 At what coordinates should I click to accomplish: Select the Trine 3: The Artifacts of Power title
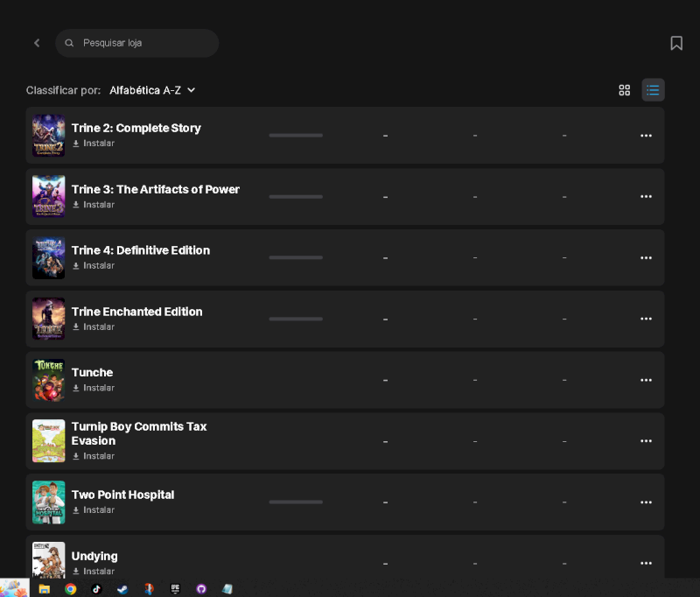click(156, 189)
